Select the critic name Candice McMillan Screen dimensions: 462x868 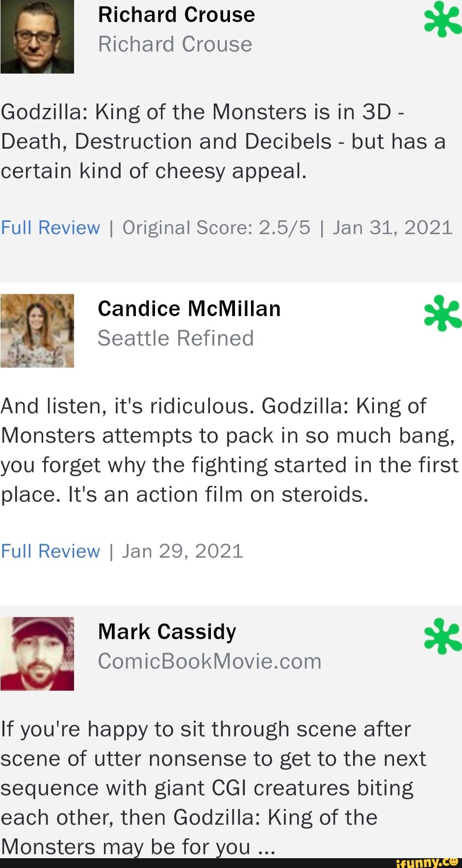click(x=189, y=308)
